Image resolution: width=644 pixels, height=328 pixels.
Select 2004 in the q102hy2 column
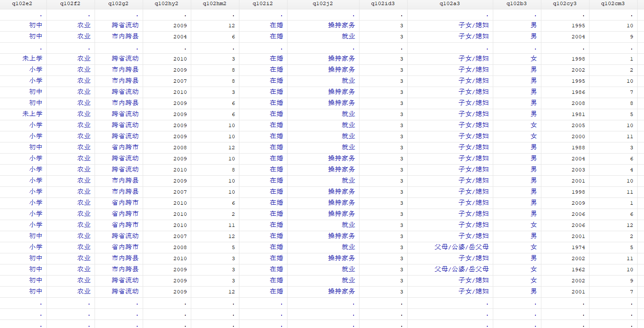[x=180, y=37]
